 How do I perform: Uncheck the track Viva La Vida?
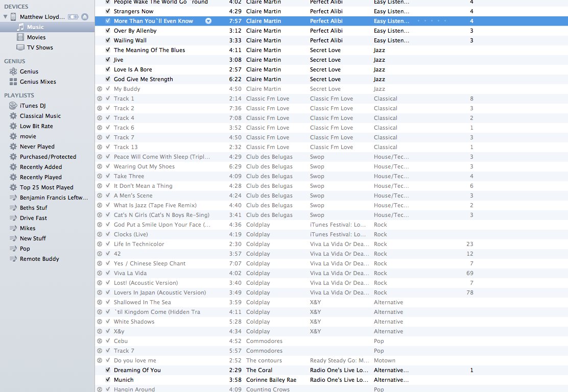pos(107,273)
